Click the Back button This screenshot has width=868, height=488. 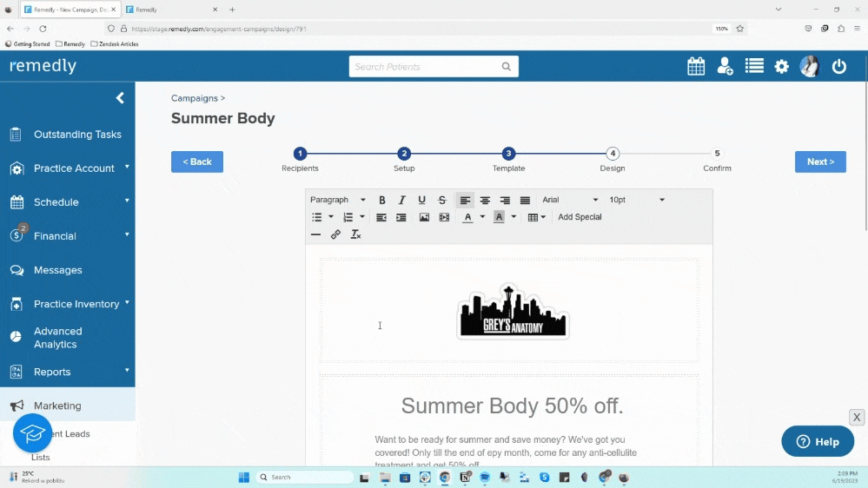pyautogui.click(x=197, y=162)
